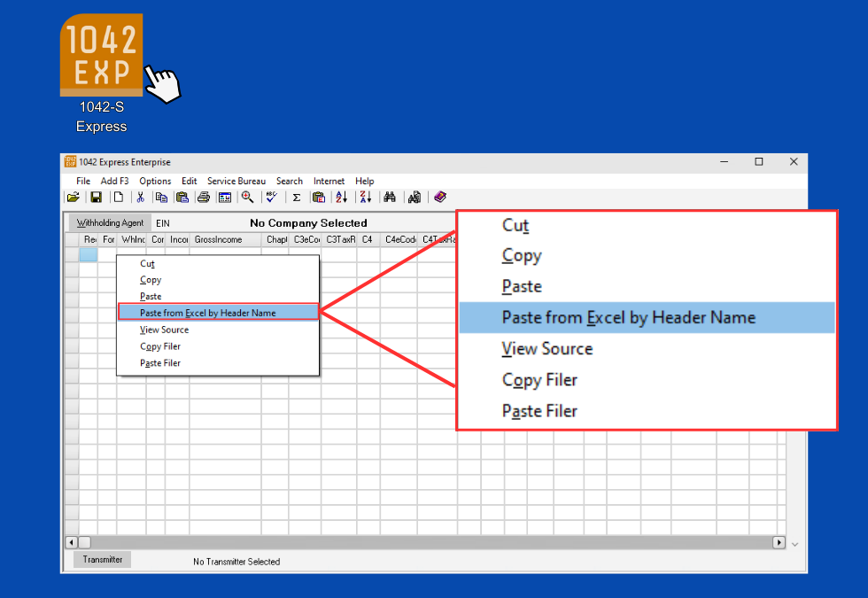Screen dimensions: 868x598
Task: Click the Print toolbar icon
Action: click(204, 198)
